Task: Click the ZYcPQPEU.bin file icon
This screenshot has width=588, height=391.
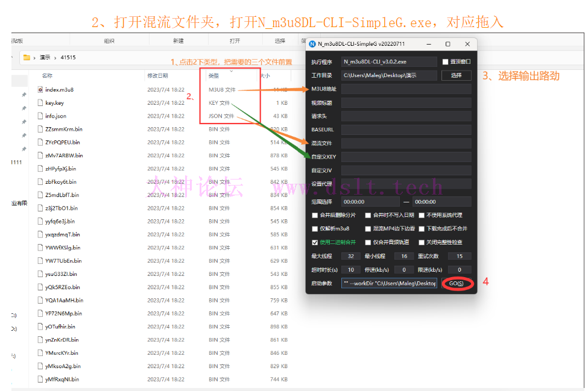Action: coord(40,142)
